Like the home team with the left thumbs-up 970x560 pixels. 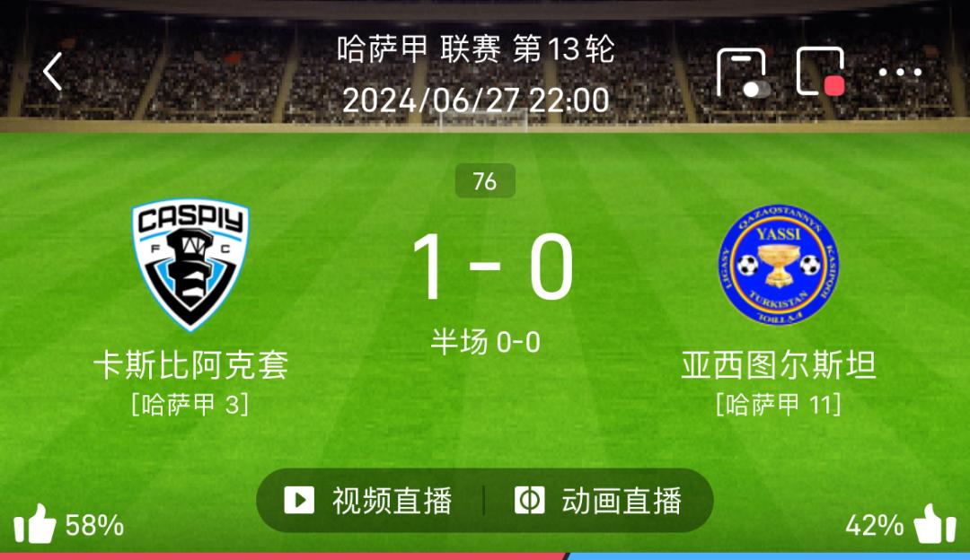pos(35,525)
